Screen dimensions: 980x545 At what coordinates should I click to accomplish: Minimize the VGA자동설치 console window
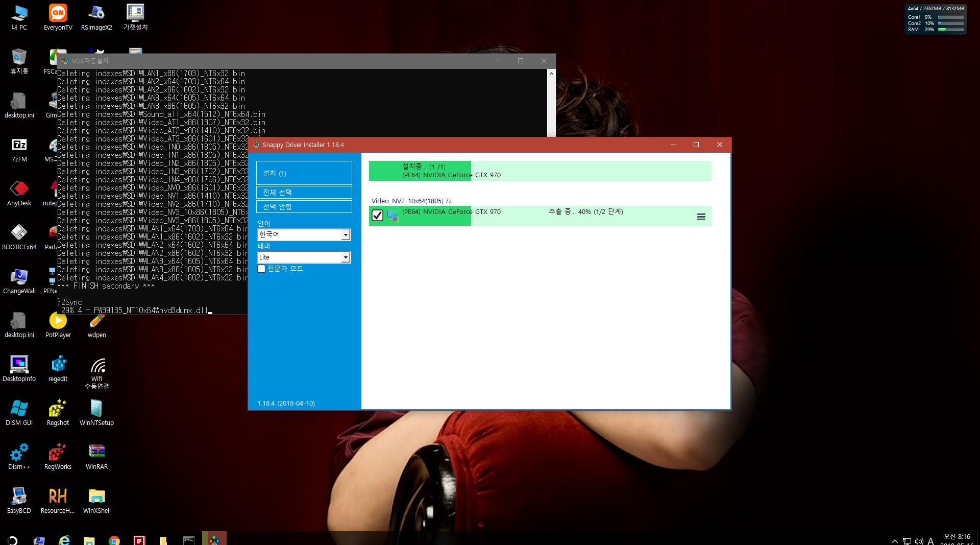(497, 61)
